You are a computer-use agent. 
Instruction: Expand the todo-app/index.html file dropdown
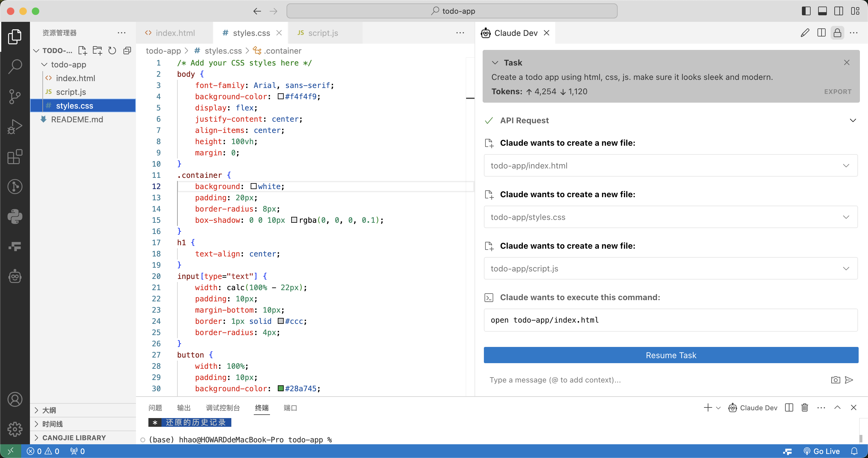(846, 166)
